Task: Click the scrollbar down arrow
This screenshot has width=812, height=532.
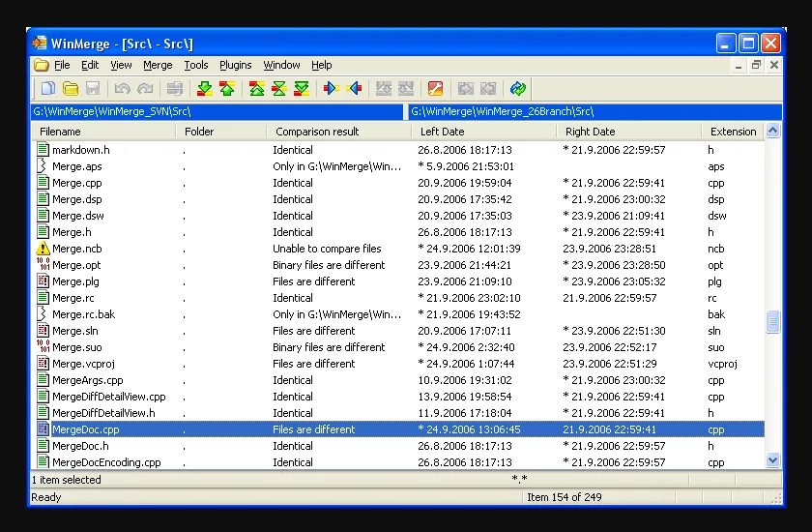Action: (x=772, y=460)
